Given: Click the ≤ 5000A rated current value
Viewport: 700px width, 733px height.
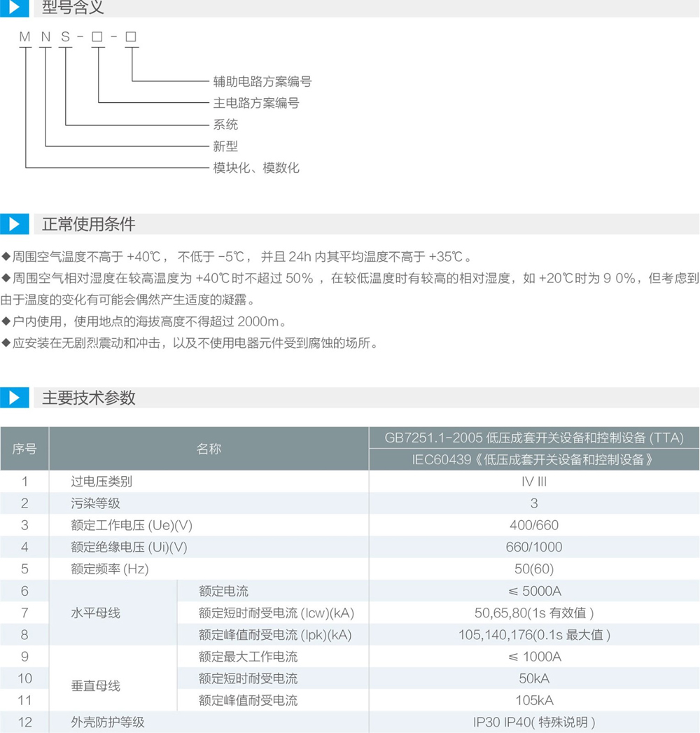Looking at the screenshot, I should point(533,591).
